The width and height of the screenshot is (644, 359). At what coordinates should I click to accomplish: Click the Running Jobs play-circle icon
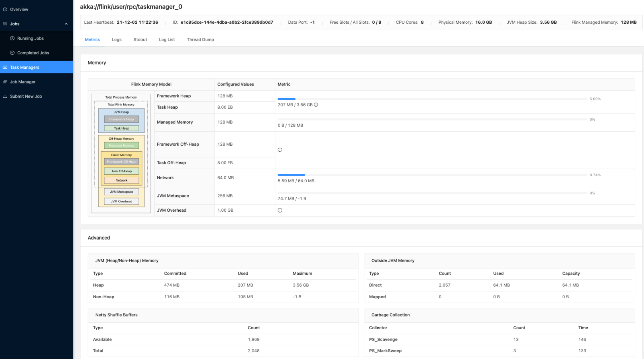12,38
